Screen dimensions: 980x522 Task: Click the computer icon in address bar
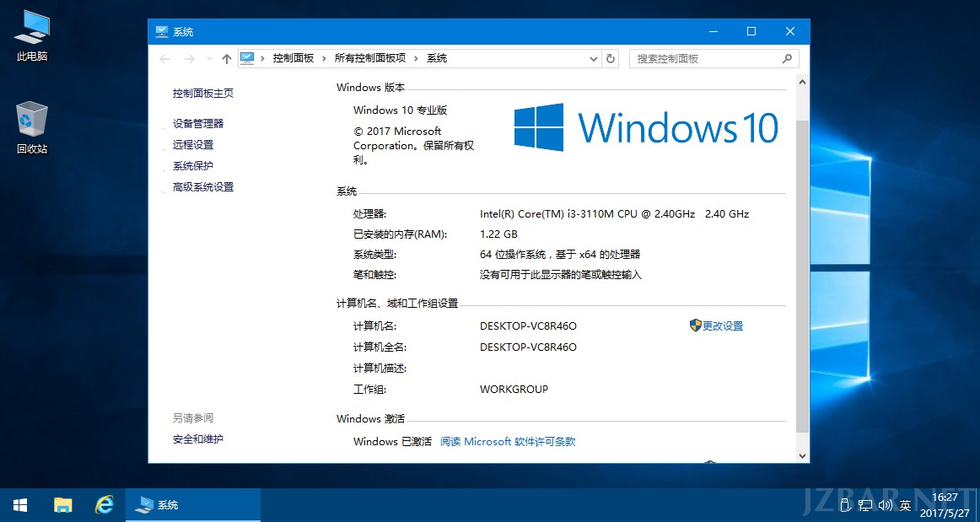tap(247, 58)
